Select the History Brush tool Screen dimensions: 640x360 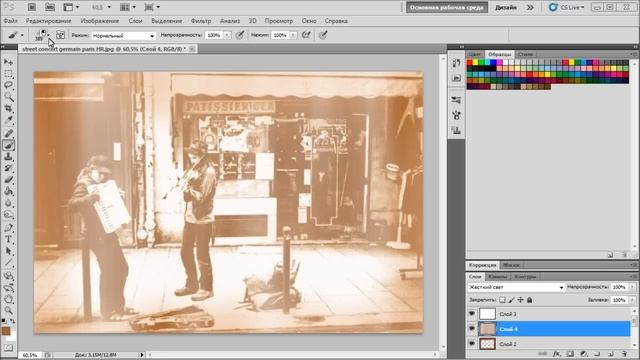click(x=8, y=169)
